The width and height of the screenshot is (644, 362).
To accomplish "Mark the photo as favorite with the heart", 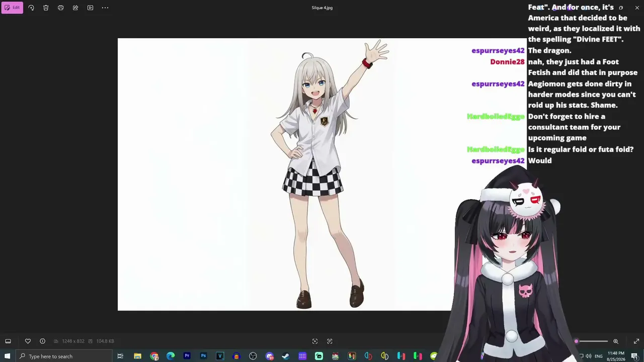I will 28,341.
